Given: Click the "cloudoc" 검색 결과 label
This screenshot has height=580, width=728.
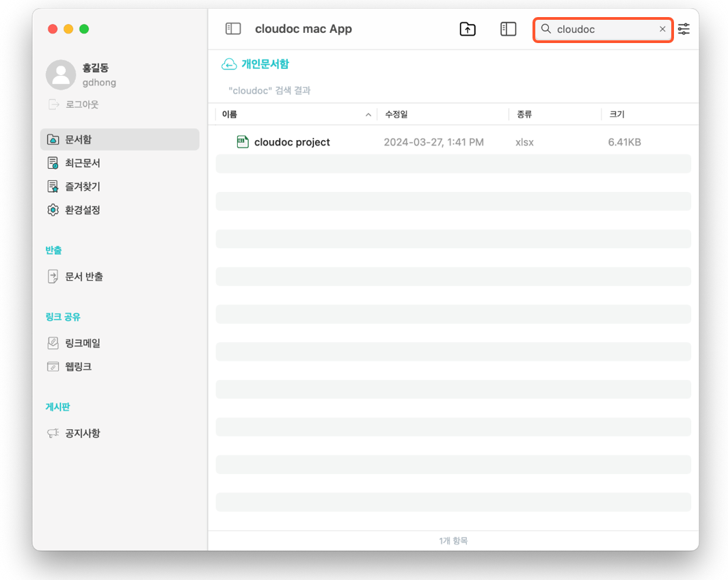Looking at the screenshot, I should coord(269,90).
